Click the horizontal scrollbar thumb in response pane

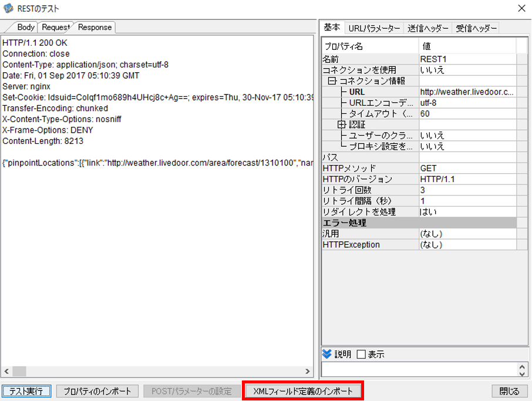(x=19, y=371)
